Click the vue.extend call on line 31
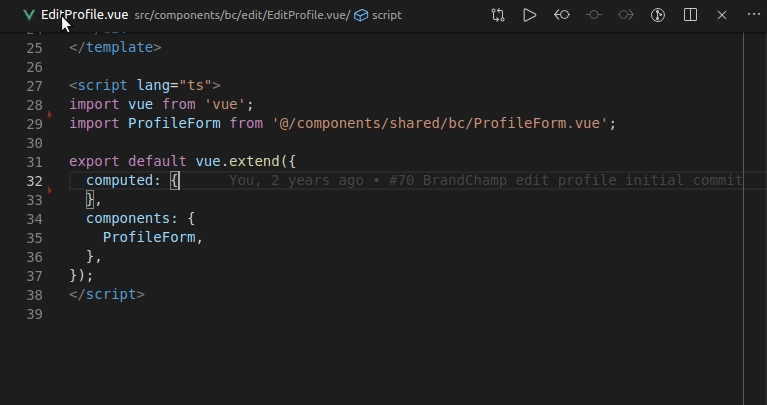Image resolution: width=767 pixels, height=405 pixels. 237,161
